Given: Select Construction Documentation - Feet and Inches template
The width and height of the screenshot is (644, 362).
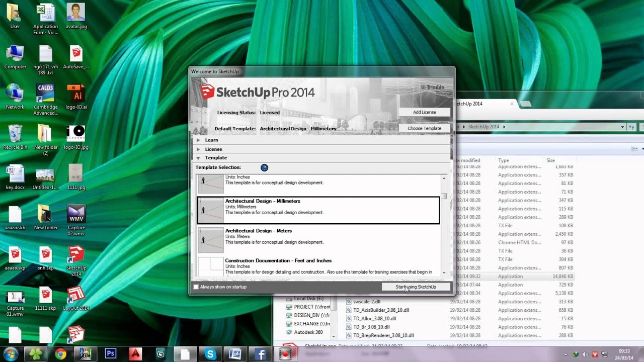Looking at the screenshot, I should pos(318,266).
